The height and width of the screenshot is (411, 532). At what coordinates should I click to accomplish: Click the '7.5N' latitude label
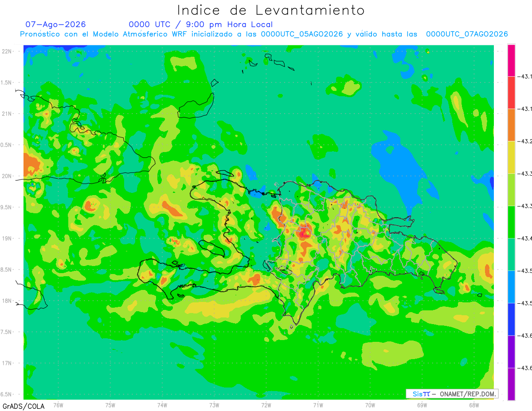[7, 332]
